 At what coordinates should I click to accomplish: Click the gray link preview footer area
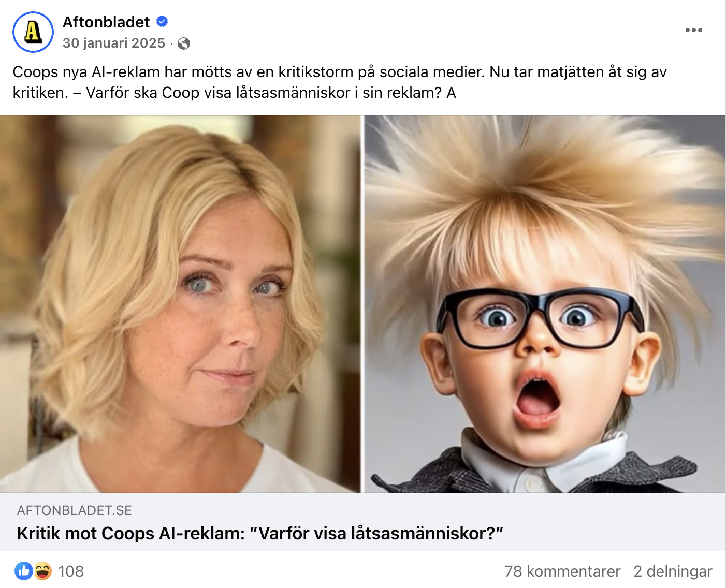362,522
